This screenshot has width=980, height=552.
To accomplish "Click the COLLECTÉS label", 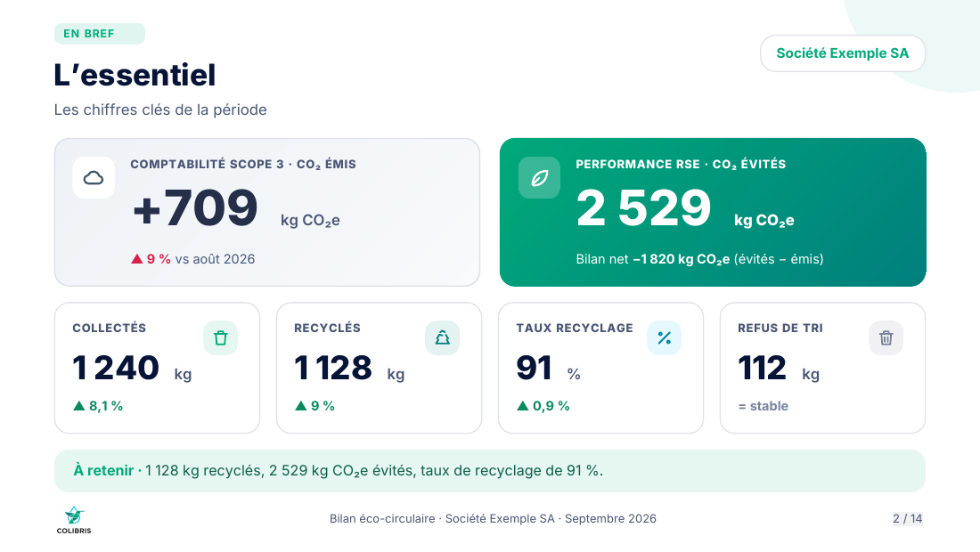I will click(x=110, y=328).
